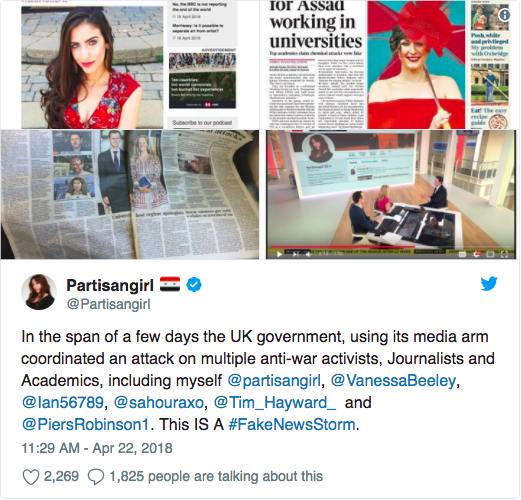Open the newspaper spread photo thumbnail
This screenshot has width=521, height=500.
click(130, 195)
